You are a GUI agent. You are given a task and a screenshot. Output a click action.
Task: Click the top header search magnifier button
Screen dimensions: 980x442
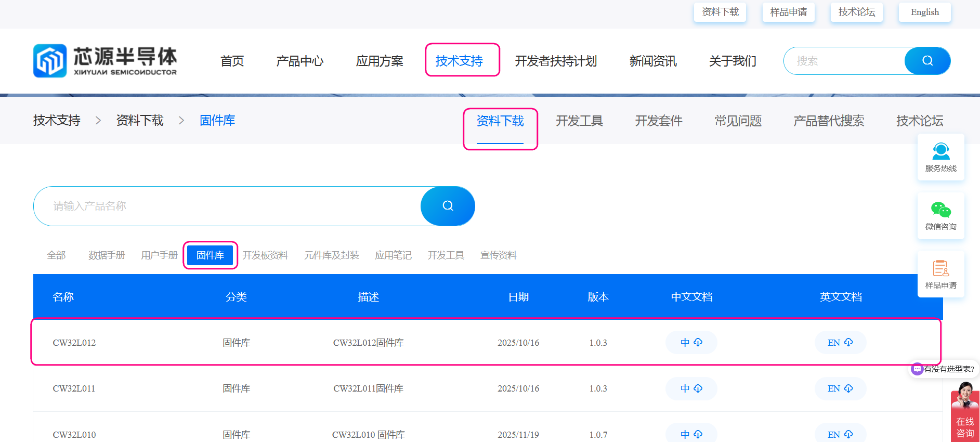[x=927, y=61]
